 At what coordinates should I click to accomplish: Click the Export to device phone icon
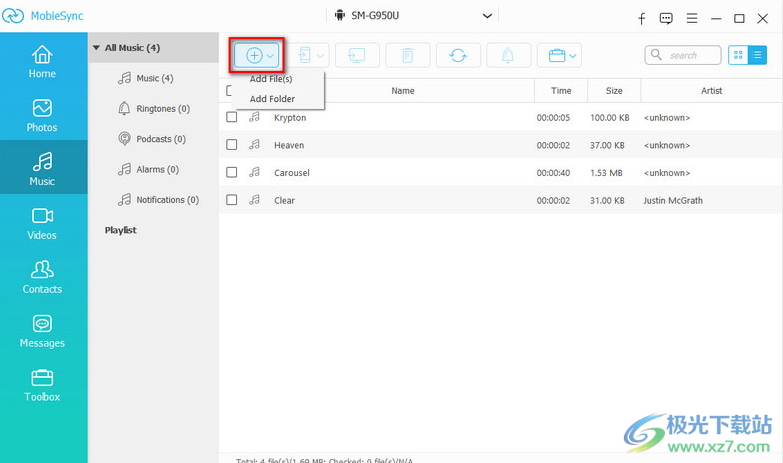304,55
